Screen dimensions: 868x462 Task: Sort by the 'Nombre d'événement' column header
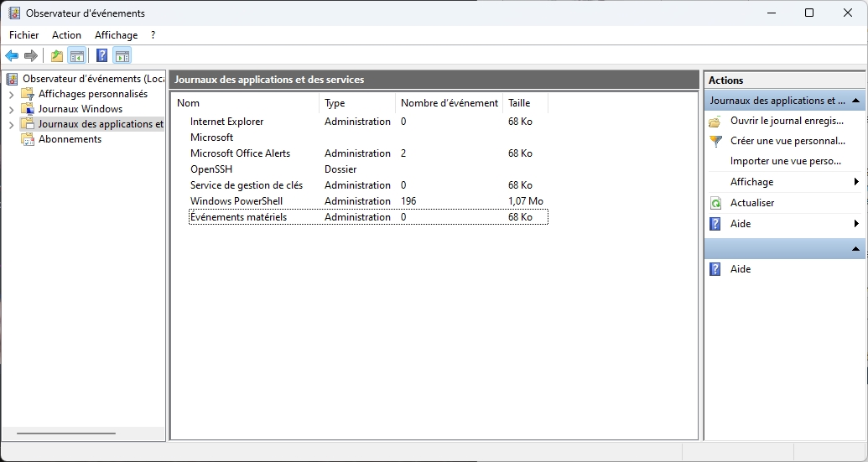449,103
